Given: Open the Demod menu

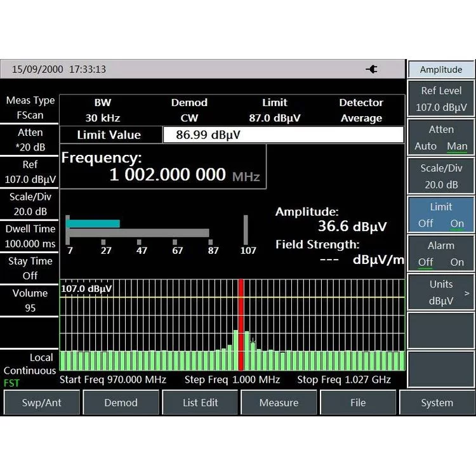Looking at the screenshot, I should pyautogui.click(x=121, y=402).
